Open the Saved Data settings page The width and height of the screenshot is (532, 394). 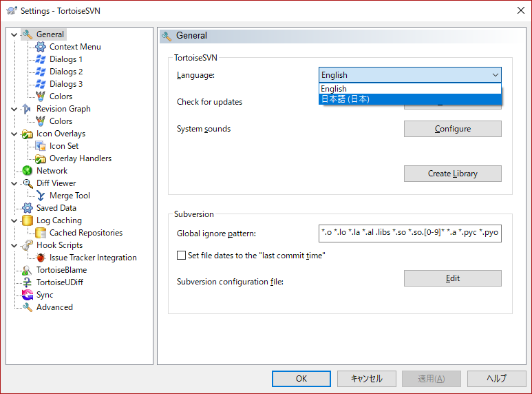[x=56, y=208]
